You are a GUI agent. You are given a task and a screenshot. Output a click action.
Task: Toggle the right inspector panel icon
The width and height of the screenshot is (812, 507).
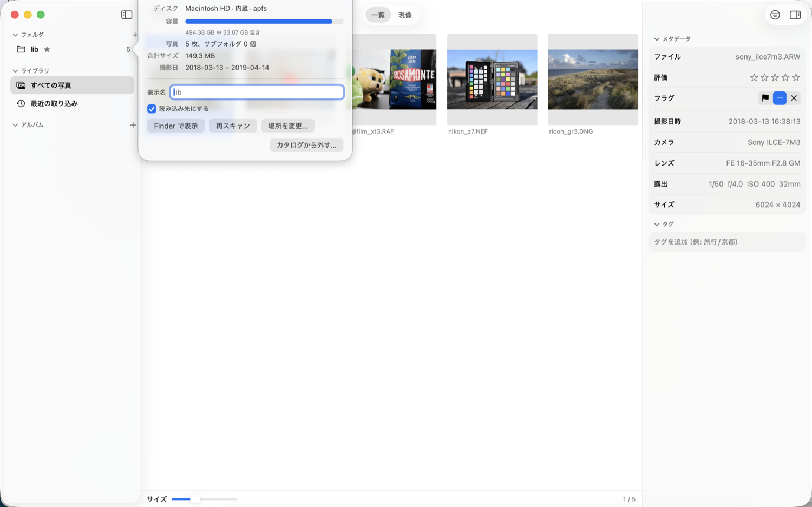[795, 15]
